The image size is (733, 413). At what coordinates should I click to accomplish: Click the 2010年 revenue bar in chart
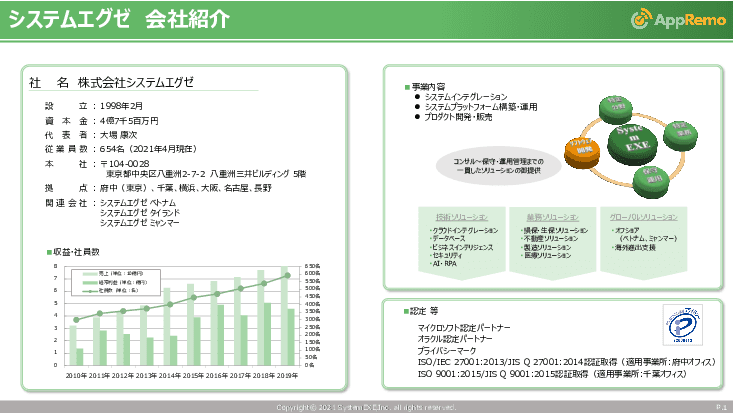pyautogui.click(x=71, y=346)
